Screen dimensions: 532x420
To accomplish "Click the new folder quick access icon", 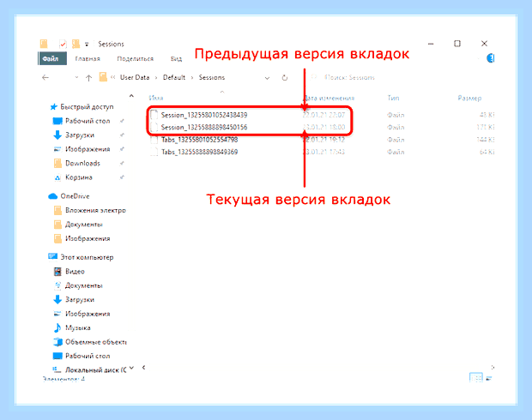I will point(76,44).
